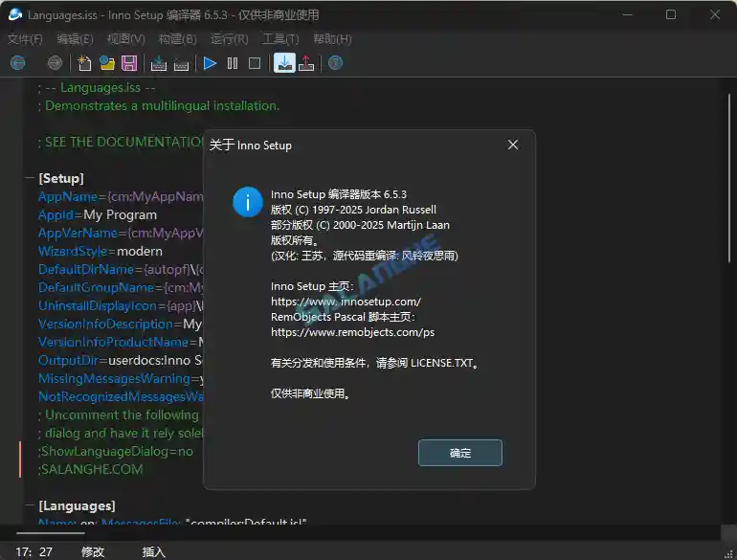Viewport: 737px width, 560px height.
Task: Collapse the [Setup] section fold marker
Action: (30, 178)
